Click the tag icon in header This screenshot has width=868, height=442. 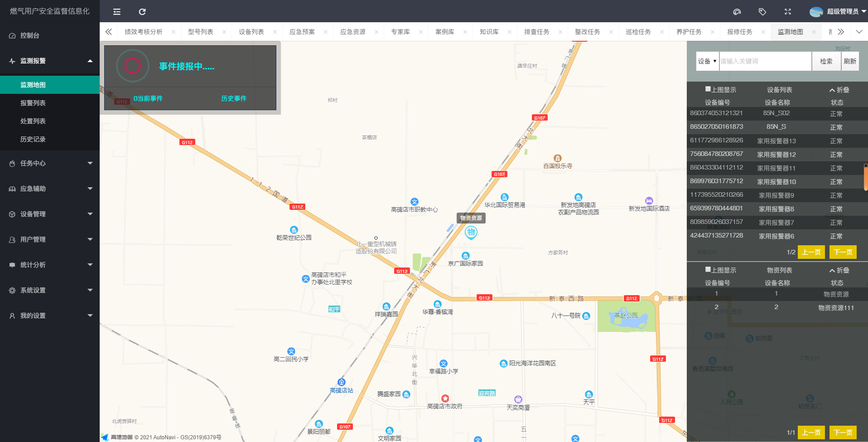click(762, 12)
